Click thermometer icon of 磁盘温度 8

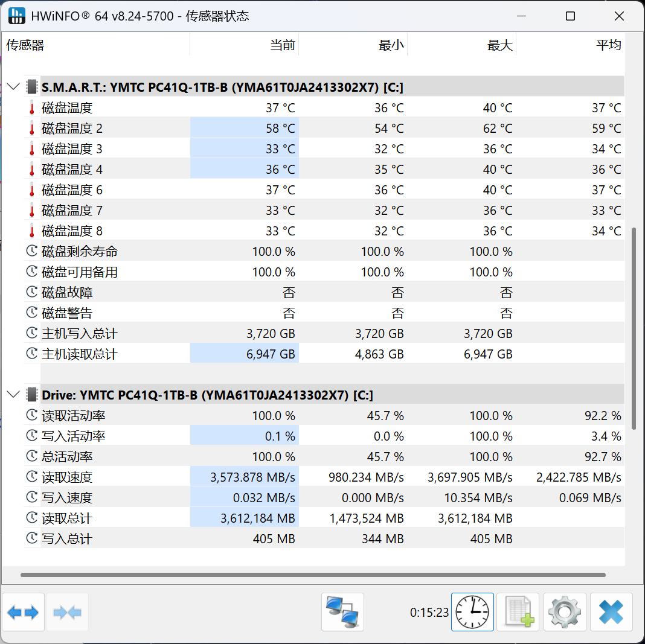(x=31, y=231)
